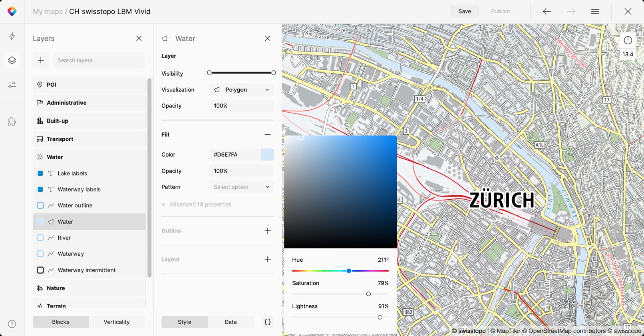
Task: Click the Search layers input field
Action: tap(99, 60)
